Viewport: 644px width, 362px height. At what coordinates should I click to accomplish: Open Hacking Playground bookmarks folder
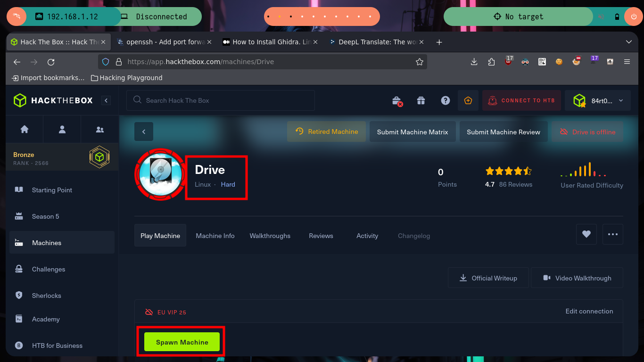point(126,78)
